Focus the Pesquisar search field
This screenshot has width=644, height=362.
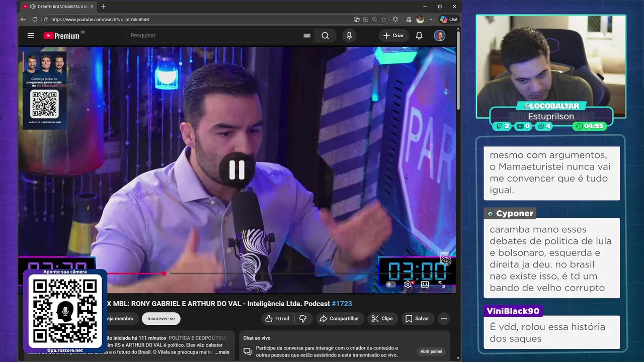(214, 36)
